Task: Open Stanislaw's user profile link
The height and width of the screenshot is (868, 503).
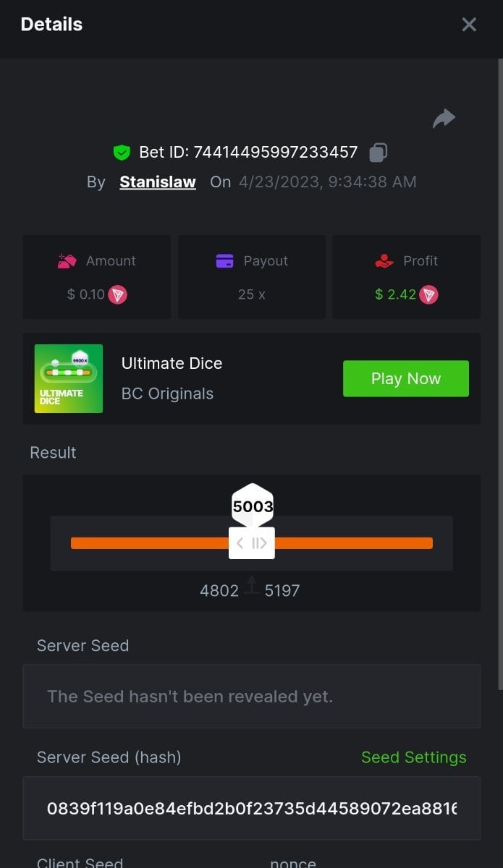Action: tap(158, 182)
